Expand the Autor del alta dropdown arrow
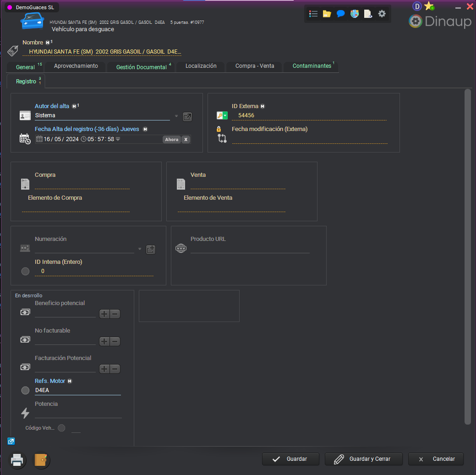476x475 pixels. 176,116
